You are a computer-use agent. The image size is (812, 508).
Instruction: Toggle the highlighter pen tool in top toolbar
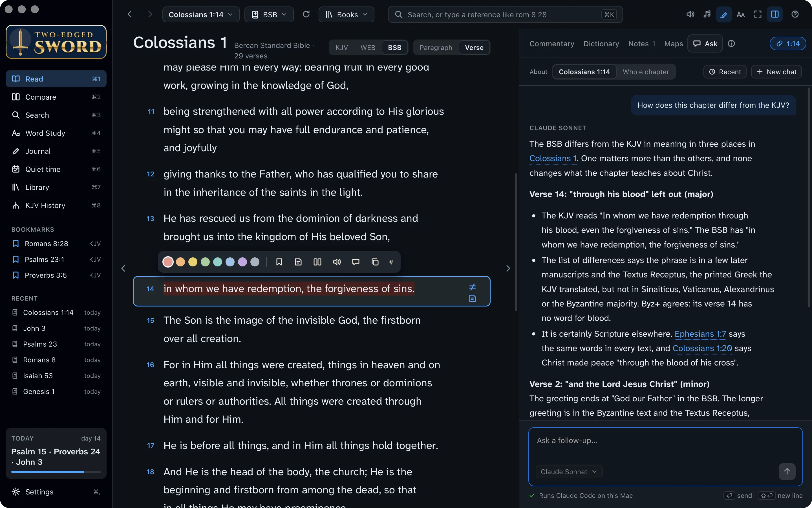(x=724, y=14)
